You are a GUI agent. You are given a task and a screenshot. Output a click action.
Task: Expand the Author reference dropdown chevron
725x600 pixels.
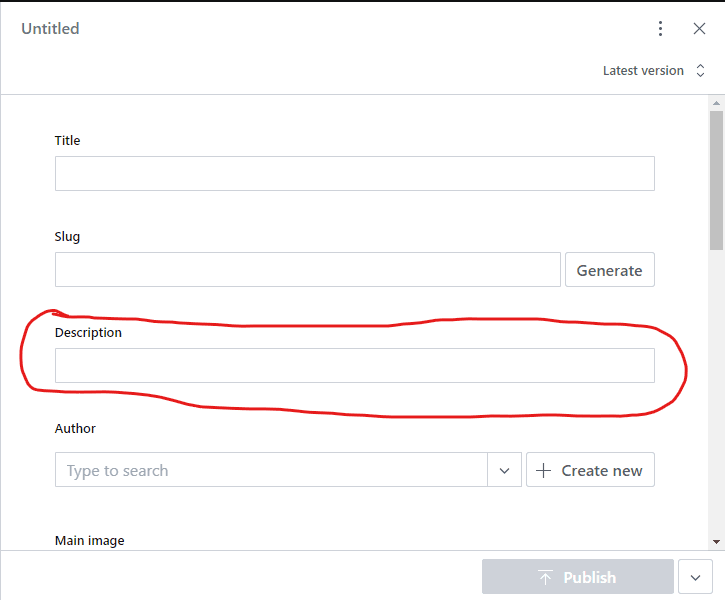pyautogui.click(x=505, y=470)
